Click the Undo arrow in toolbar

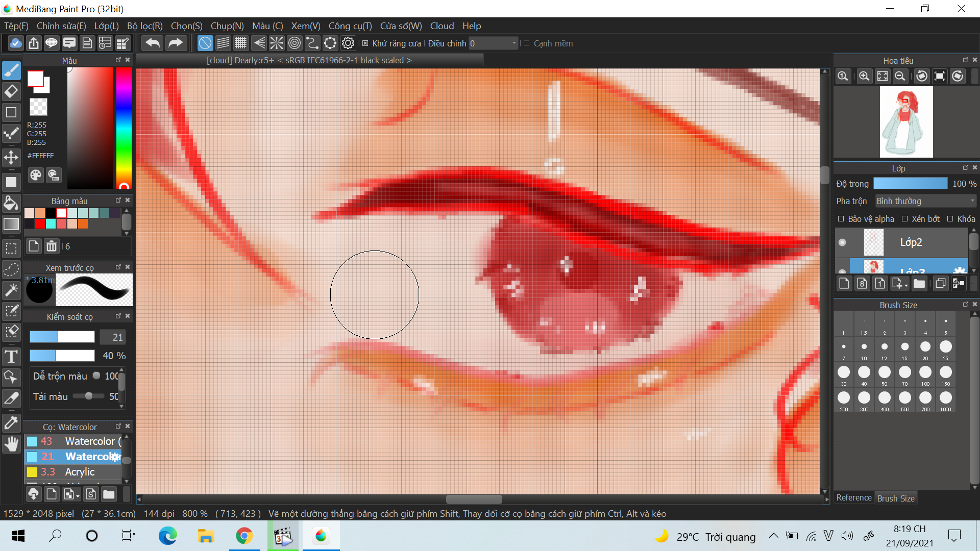tap(152, 43)
